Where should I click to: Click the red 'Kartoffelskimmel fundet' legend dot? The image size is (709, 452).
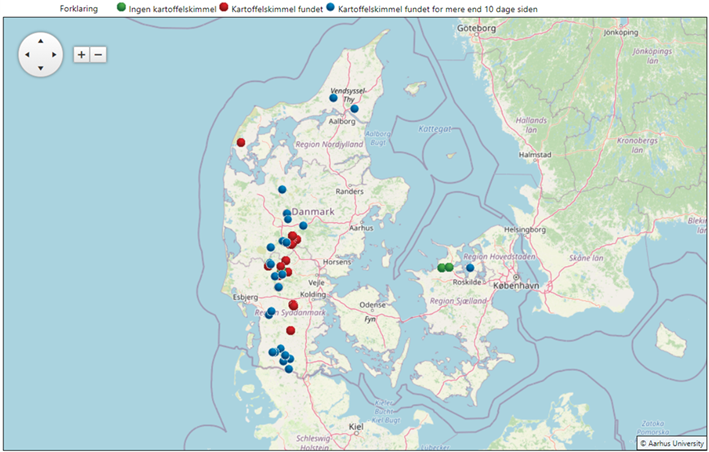click(x=223, y=7)
